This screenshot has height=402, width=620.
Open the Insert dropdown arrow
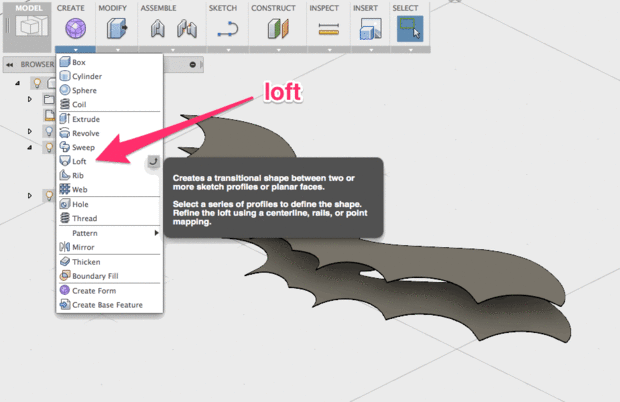point(371,50)
